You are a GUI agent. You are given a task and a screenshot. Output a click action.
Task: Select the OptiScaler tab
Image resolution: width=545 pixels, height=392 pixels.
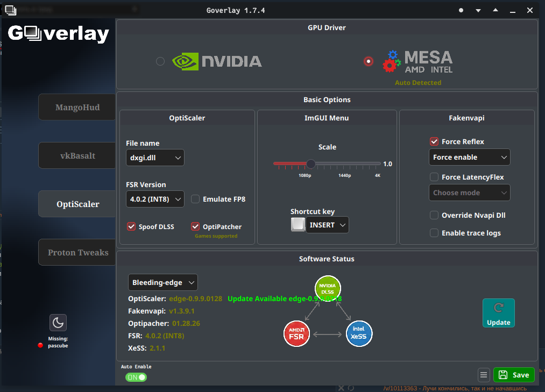(x=77, y=204)
